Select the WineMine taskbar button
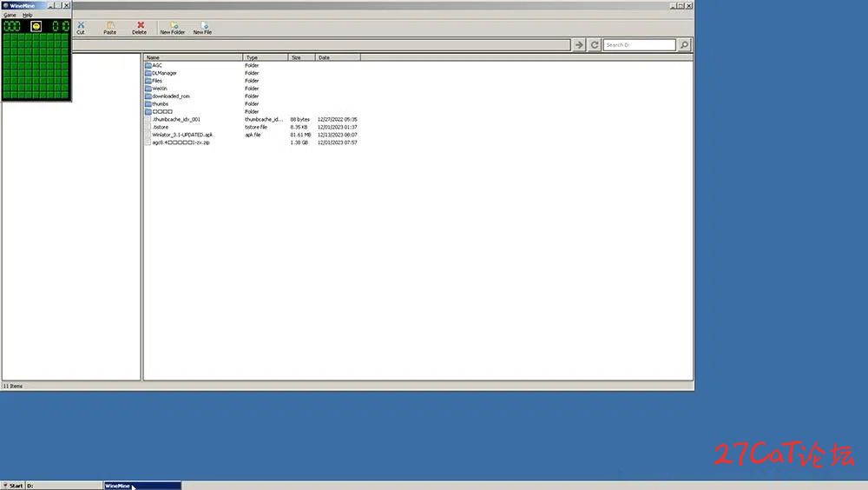Viewport: 868px width, 490px height. click(x=142, y=486)
